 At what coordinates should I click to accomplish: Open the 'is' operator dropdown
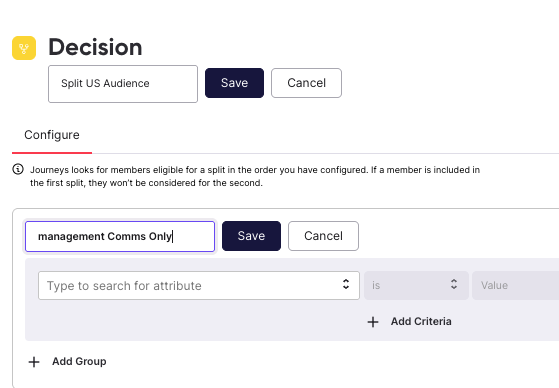416,286
